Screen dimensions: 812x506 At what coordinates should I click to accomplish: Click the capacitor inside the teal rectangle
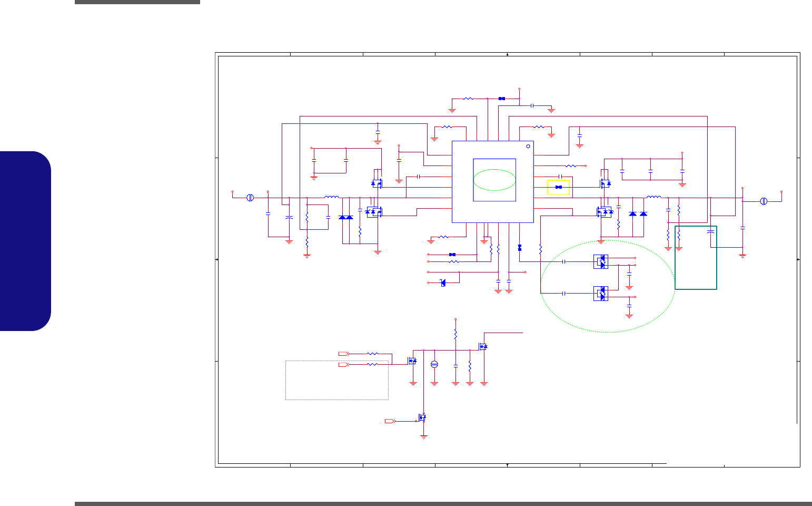tap(710, 231)
